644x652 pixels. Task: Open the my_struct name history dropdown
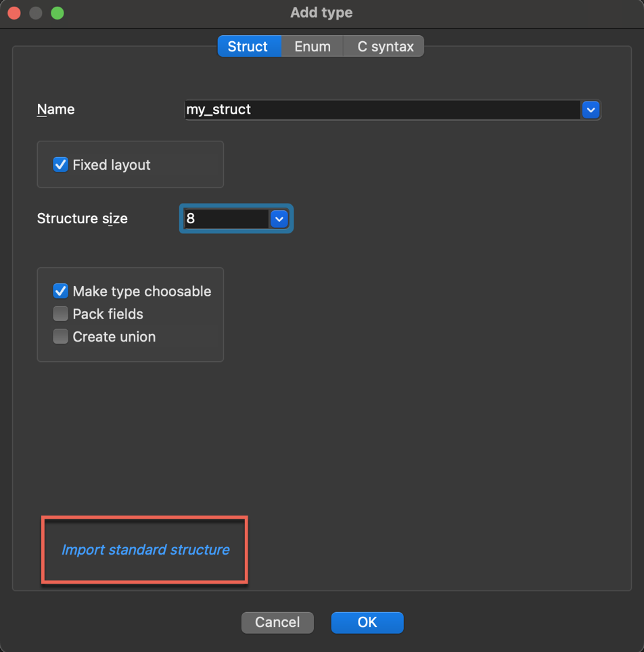(x=591, y=110)
